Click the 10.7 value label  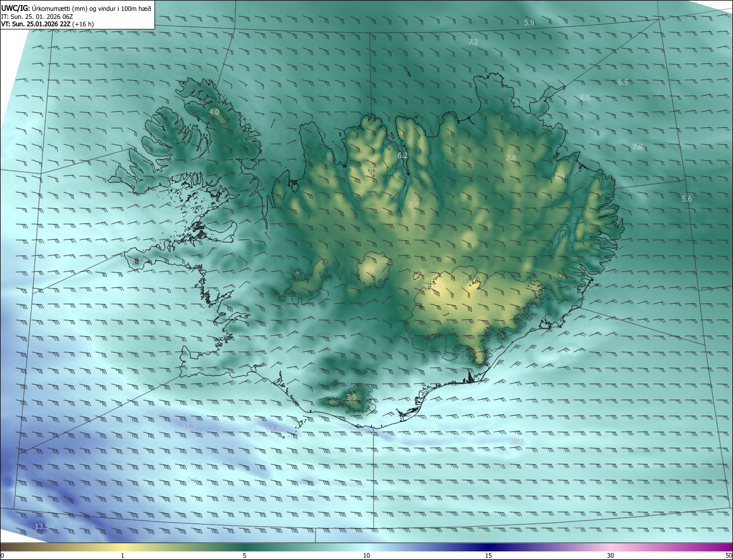(x=516, y=441)
